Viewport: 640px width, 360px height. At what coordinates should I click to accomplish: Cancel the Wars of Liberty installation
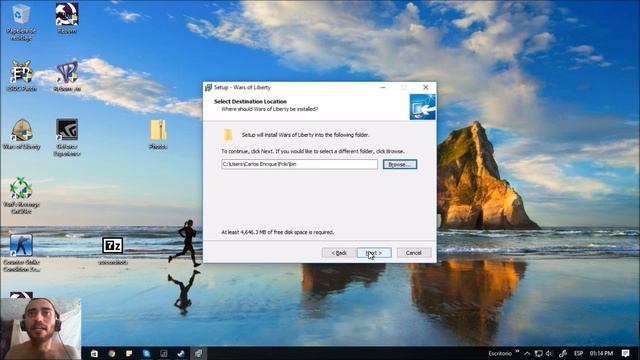tap(413, 253)
